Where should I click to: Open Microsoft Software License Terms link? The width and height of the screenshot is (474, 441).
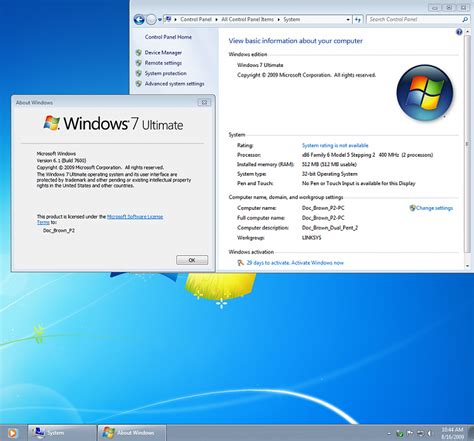point(135,217)
